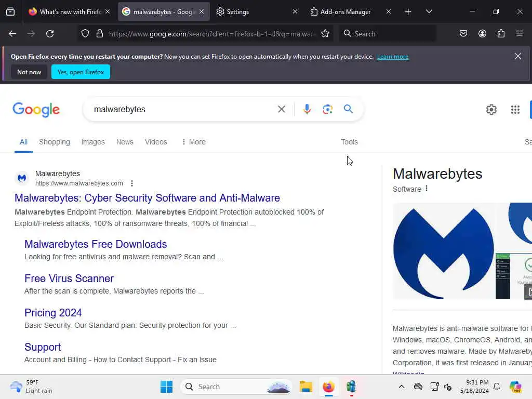Open the Windows Start menu

coord(166,387)
